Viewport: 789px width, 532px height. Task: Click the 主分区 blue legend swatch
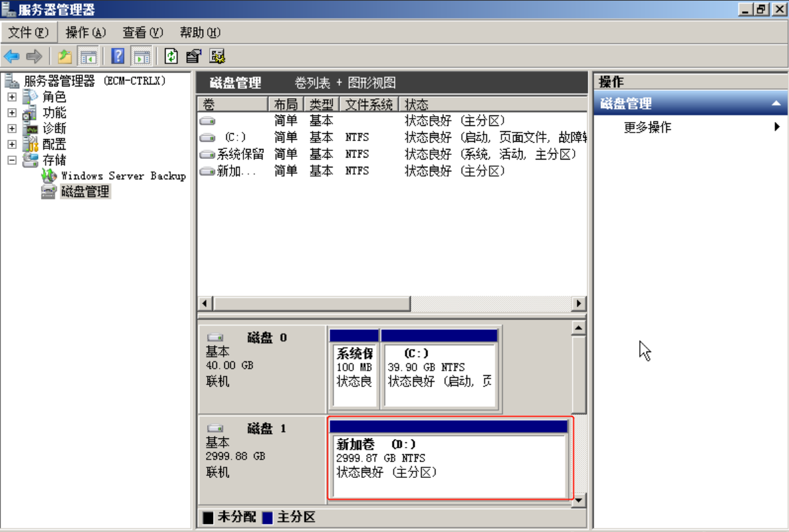point(268,517)
